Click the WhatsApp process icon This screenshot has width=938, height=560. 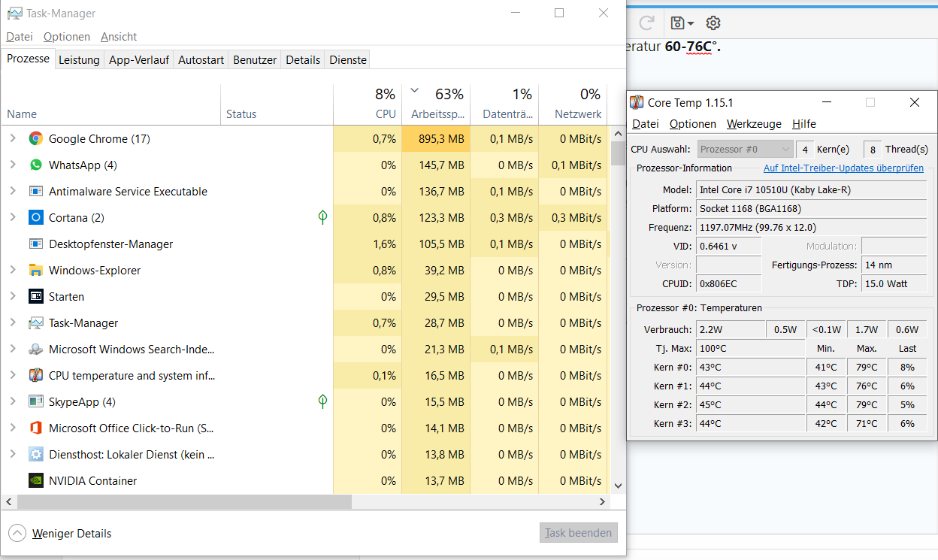(35, 165)
